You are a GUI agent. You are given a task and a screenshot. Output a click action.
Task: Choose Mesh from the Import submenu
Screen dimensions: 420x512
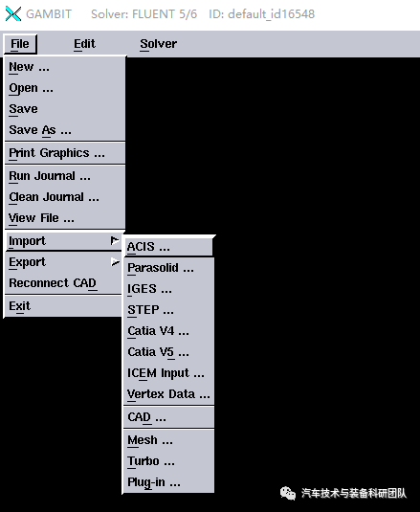[168, 440]
